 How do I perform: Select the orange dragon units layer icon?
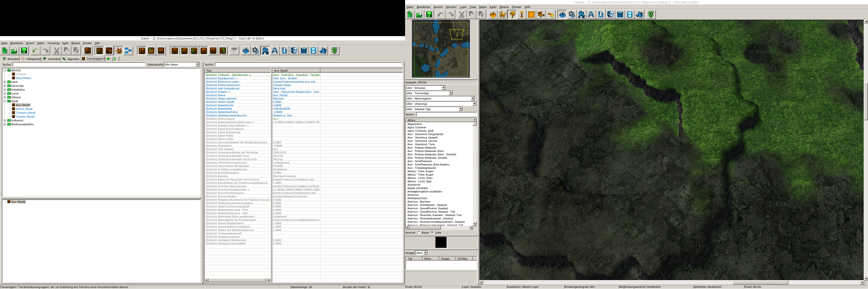502,14
